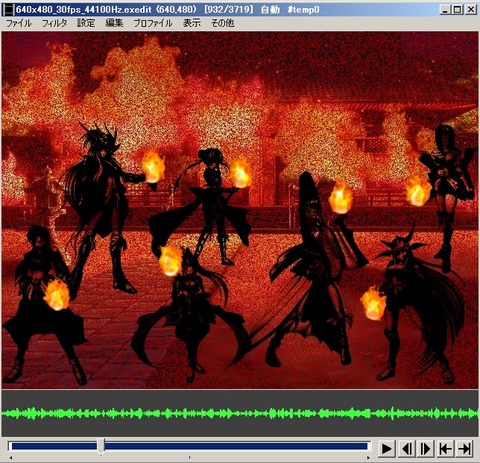Close the AviUtl window

(x=471, y=9)
